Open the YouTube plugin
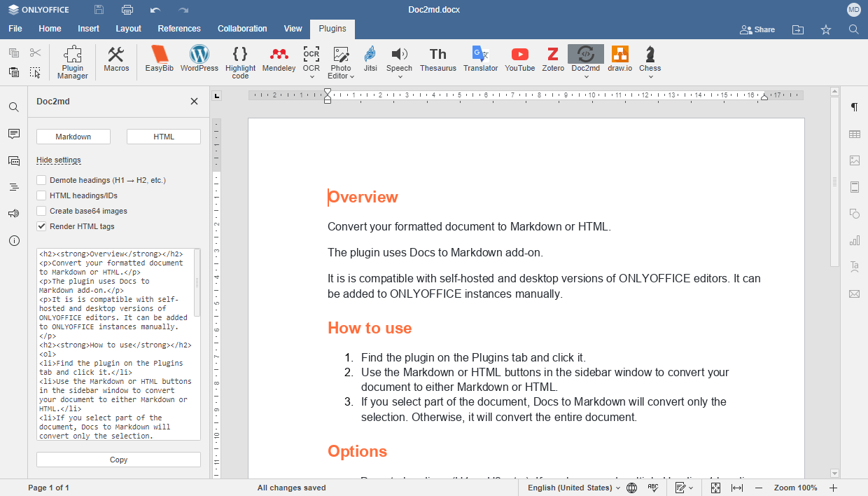 [520, 59]
